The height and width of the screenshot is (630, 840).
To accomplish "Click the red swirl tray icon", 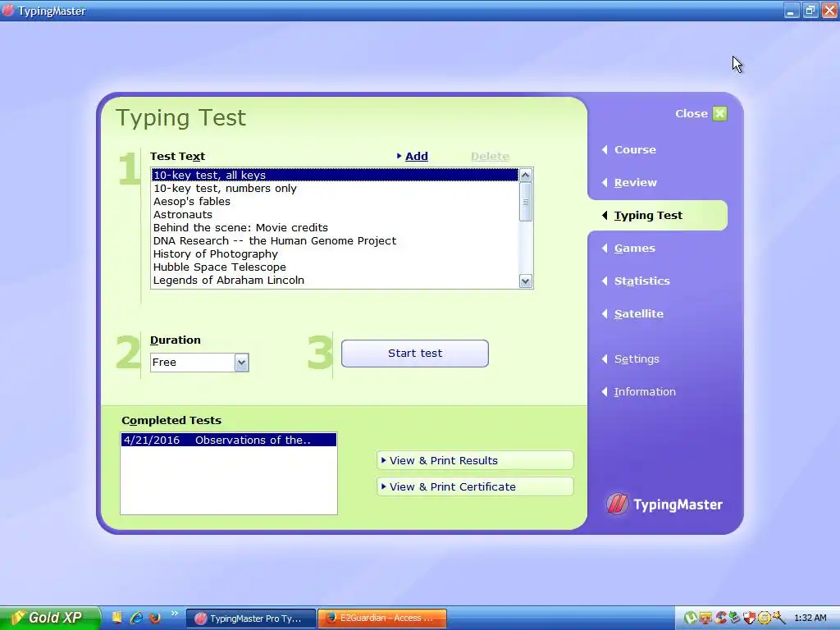I will [720, 618].
